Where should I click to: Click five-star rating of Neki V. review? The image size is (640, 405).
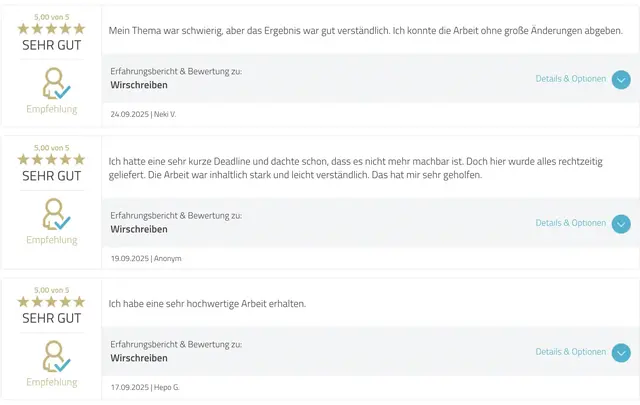[x=51, y=29]
